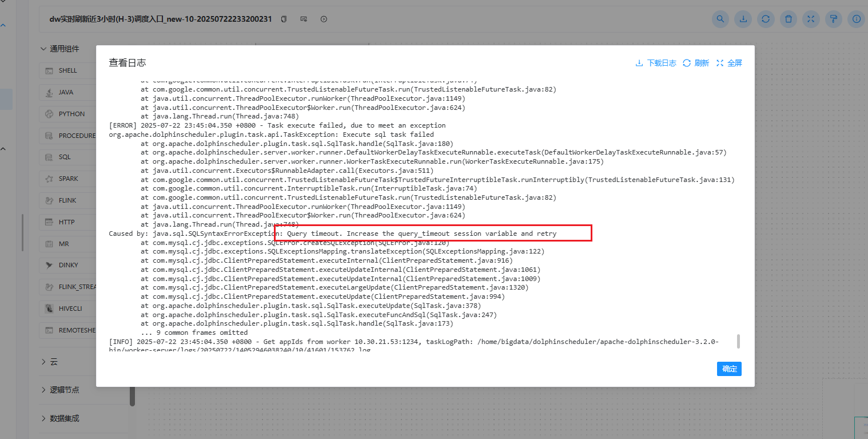Click the copy name icon beside workflow title
Viewport: 868px width, 439px height.
pos(284,19)
